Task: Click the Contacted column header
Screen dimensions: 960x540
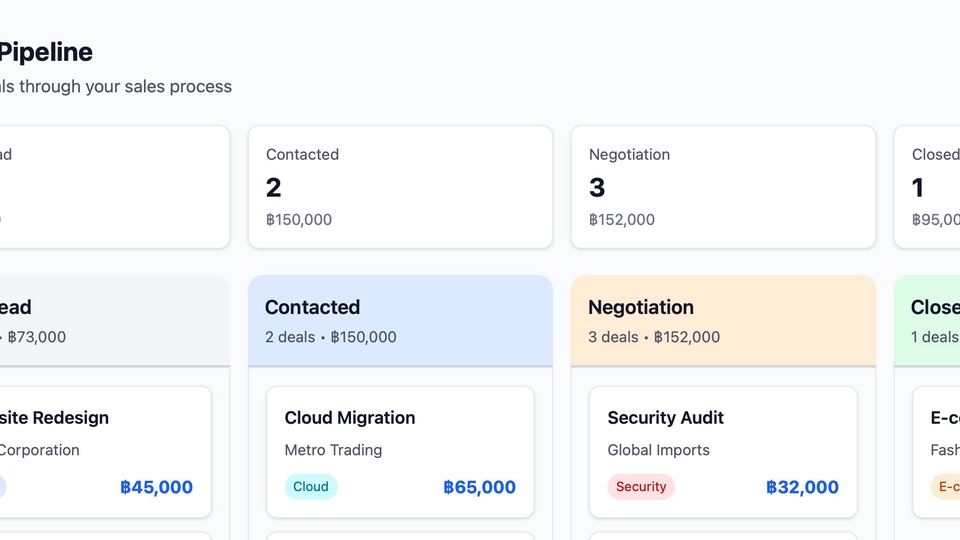Action: coord(400,321)
